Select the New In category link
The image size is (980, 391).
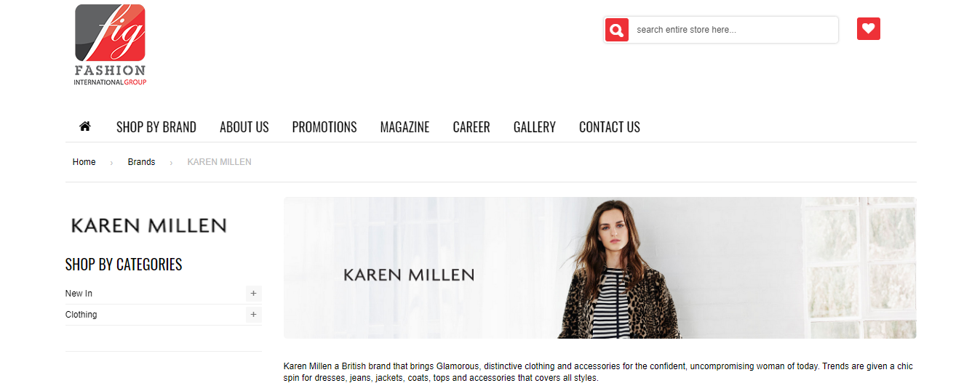pyautogui.click(x=79, y=294)
